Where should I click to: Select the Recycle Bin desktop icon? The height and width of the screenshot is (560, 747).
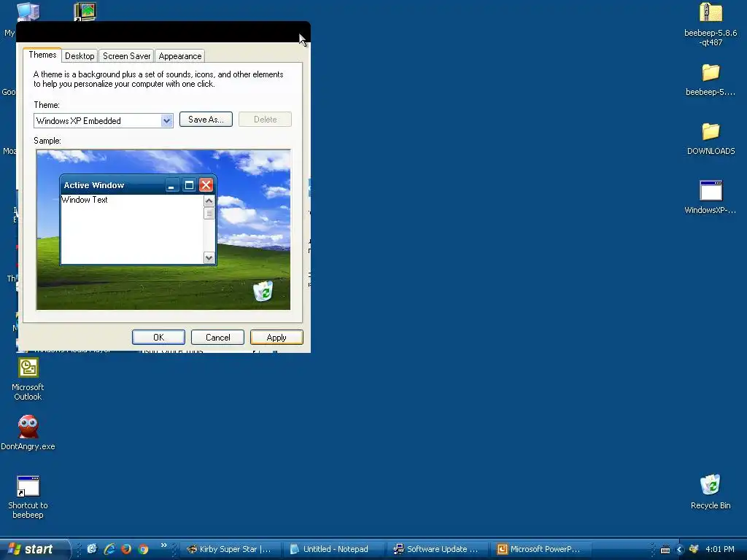point(711,491)
